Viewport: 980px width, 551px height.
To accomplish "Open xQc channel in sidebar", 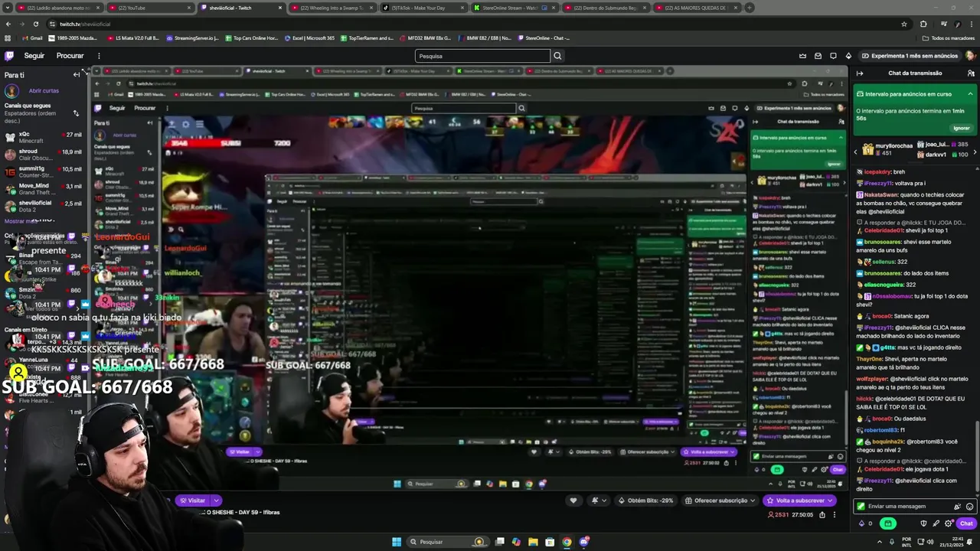I will tap(42, 137).
